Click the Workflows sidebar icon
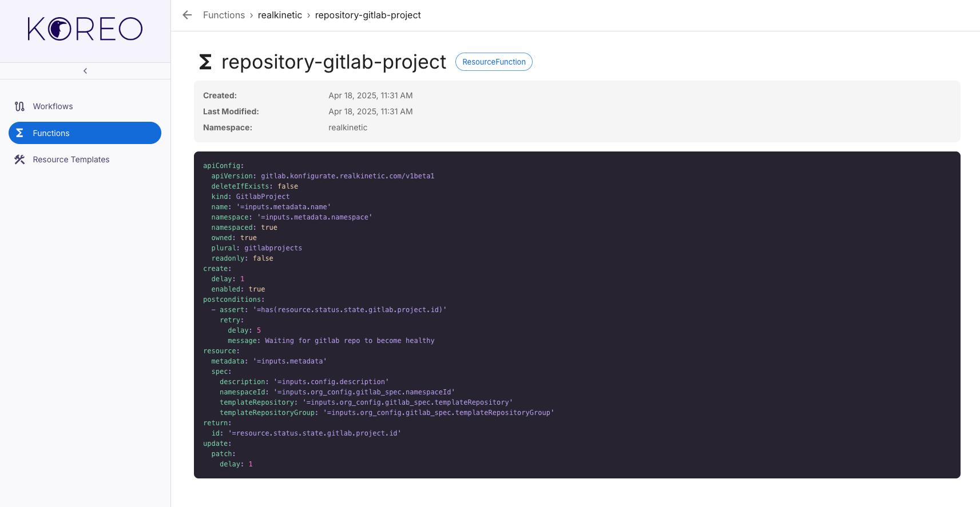Screen dimensions: 980x507 (19, 106)
